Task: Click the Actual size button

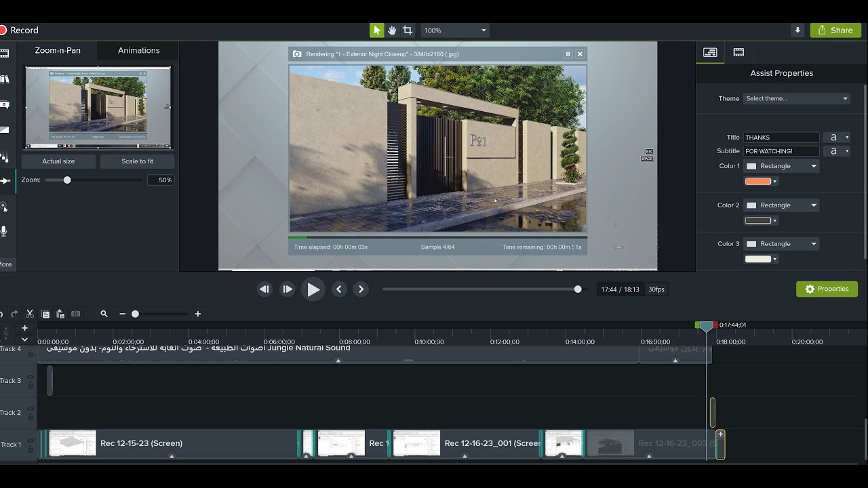Action: [59, 161]
